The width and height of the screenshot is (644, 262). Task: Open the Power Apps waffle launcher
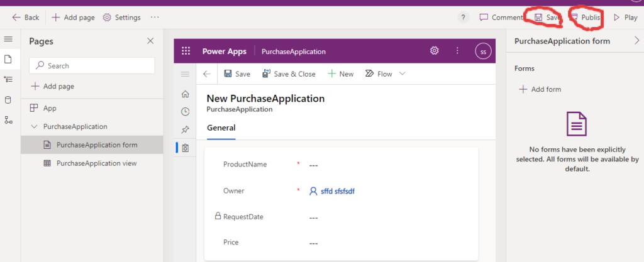186,52
